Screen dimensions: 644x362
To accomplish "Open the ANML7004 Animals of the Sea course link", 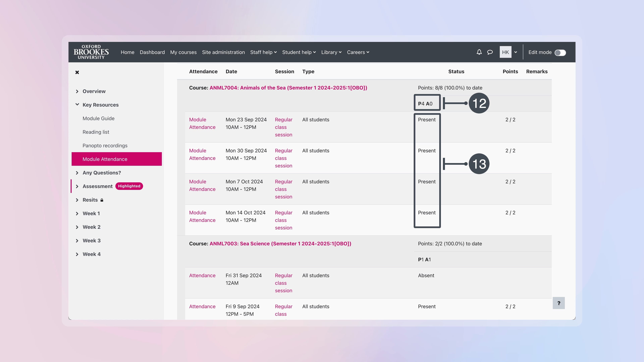I will [288, 88].
